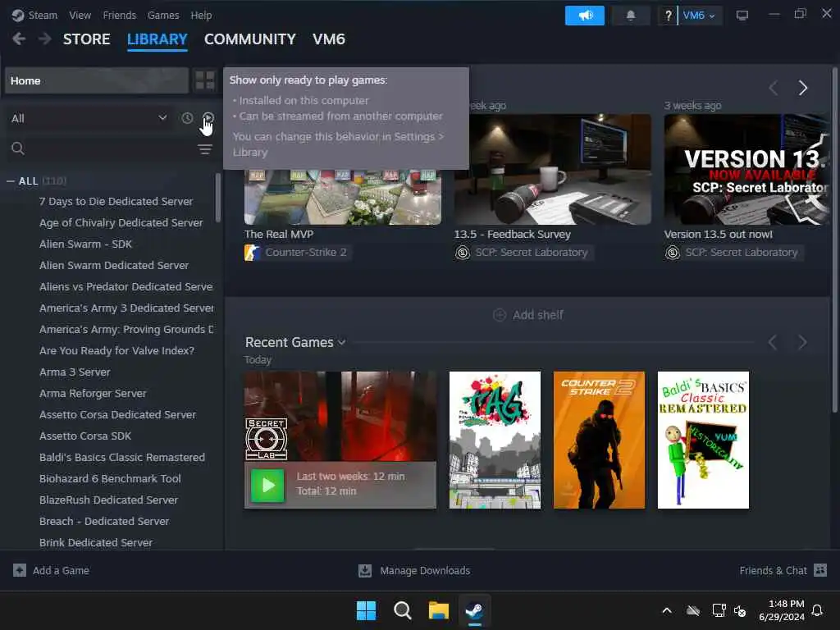840x630 pixels.
Task: Toggle show only ready to play games
Action: [208, 118]
